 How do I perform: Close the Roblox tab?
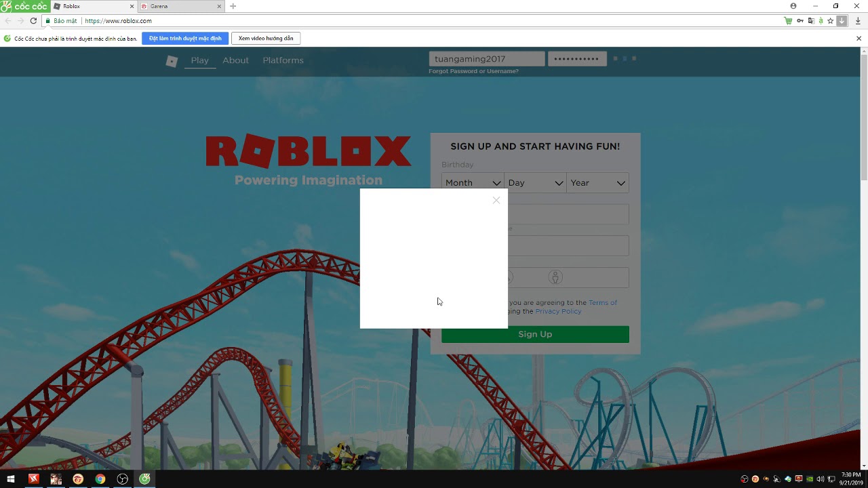(132, 6)
